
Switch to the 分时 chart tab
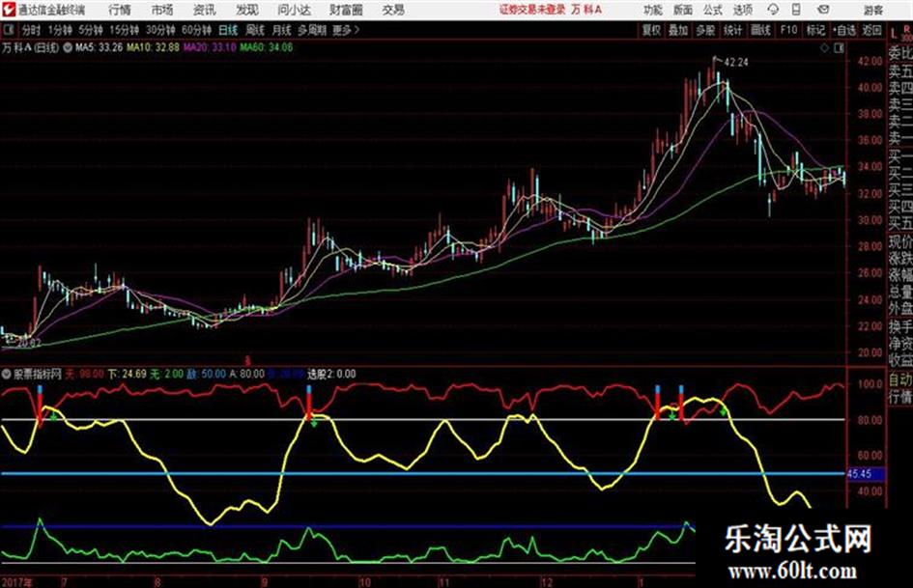click(x=32, y=30)
